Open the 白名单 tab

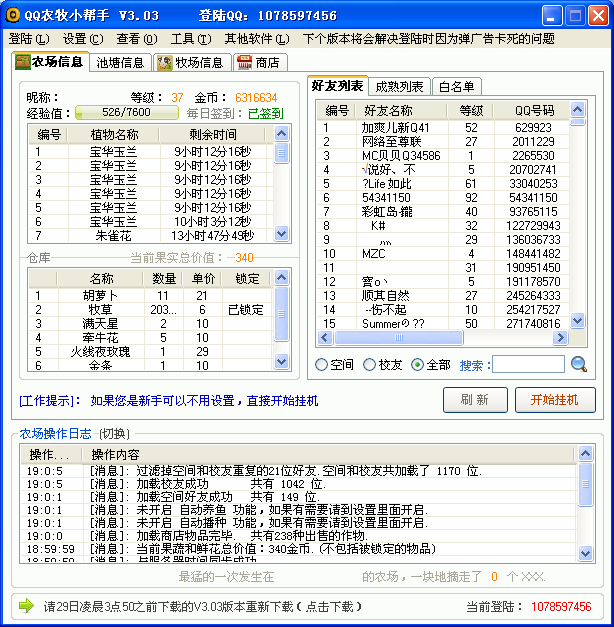point(456,87)
